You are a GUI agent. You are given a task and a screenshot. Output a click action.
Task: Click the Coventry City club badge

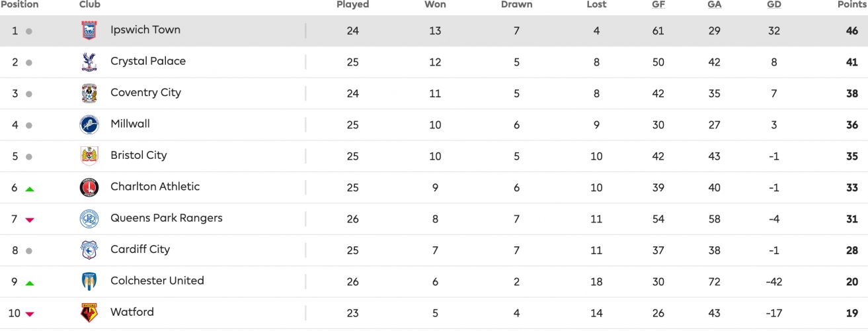pyautogui.click(x=89, y=93)
